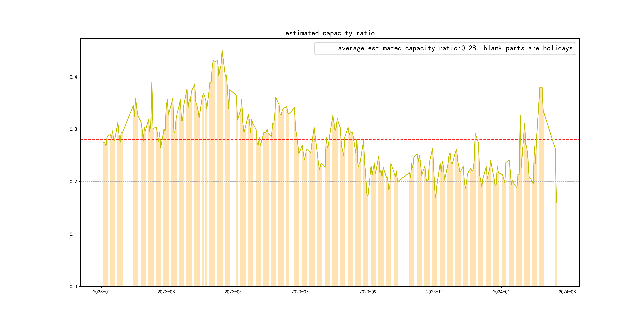Click the 0.3 y-axis tick label
This screenshot has height=322, width=644.
click(73, 129)
